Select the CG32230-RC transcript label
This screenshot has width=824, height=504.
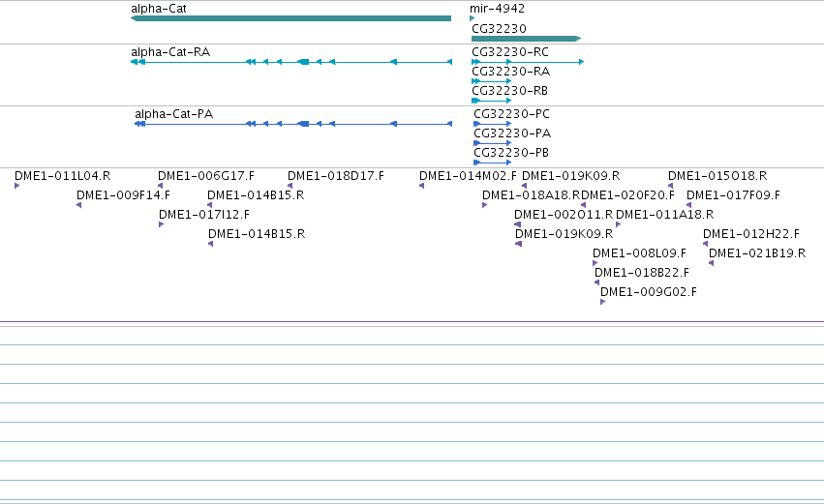(510, 52)
